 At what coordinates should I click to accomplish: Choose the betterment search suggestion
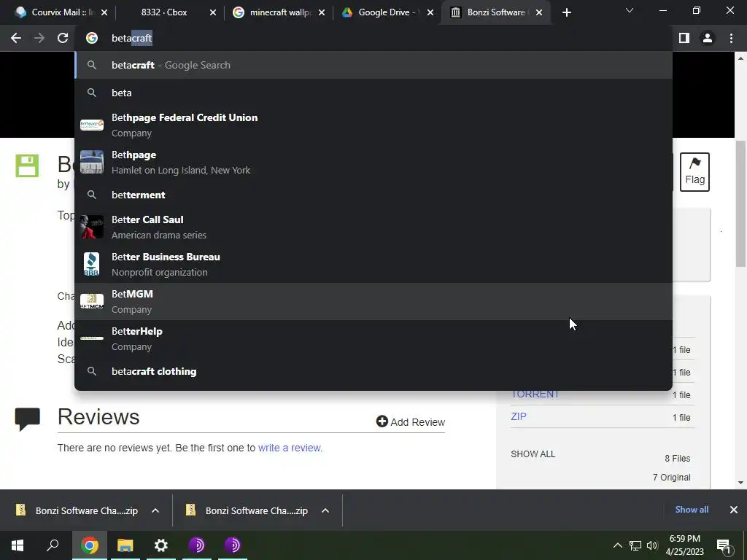click(373, 195)
